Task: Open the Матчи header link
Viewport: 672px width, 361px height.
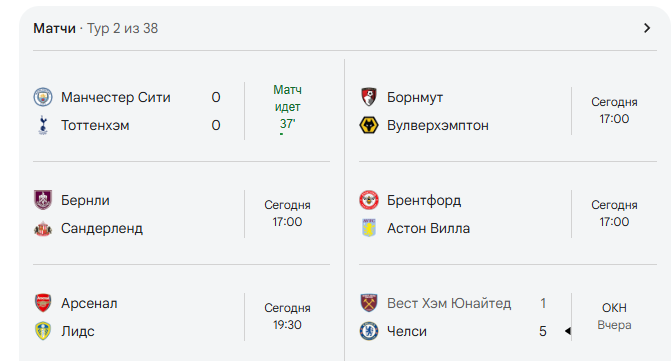Action: click(x=54, y=28)
